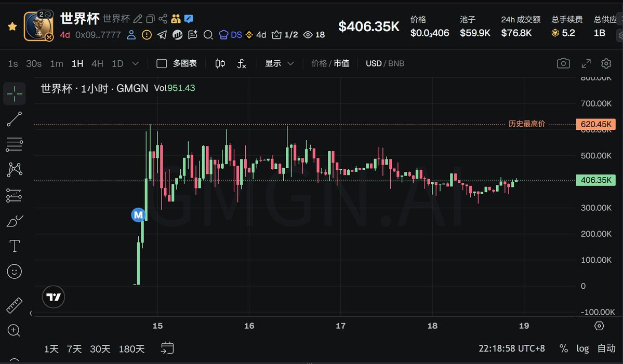Viewport: 623px width, 364px height.
Task: Select the text annotation T tool
Action: coord(15,246)
